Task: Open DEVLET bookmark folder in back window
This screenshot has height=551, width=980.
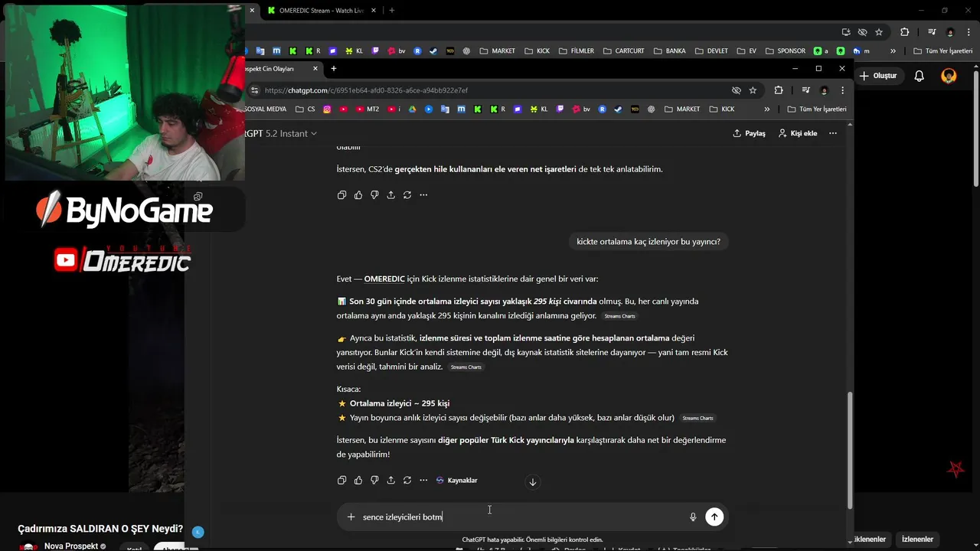Action: point(711,51)
